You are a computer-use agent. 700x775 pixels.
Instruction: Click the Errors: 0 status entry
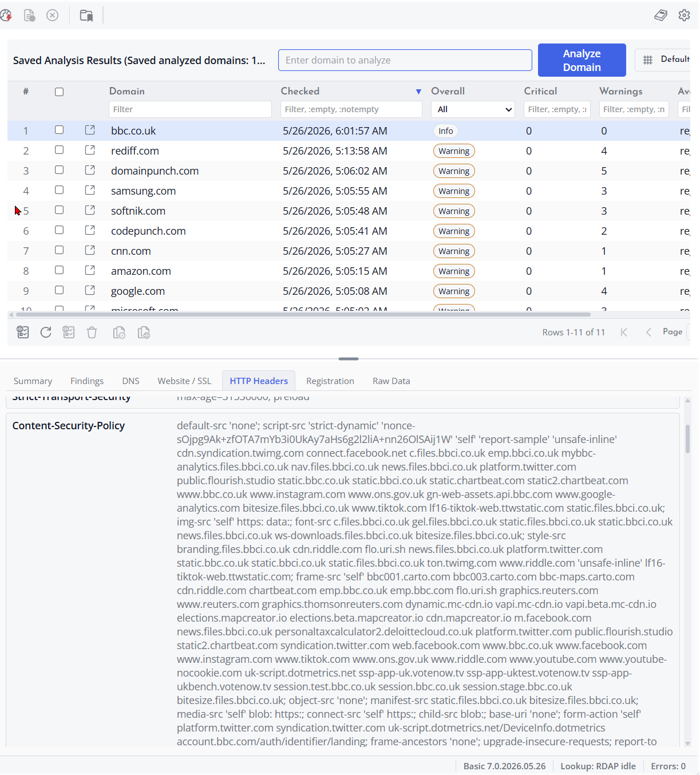pos(668,766)
